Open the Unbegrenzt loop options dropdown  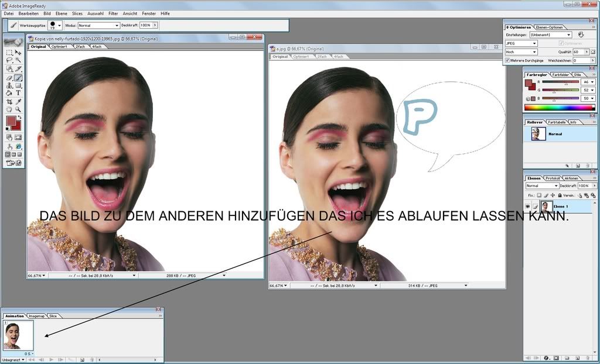[13, 359]
